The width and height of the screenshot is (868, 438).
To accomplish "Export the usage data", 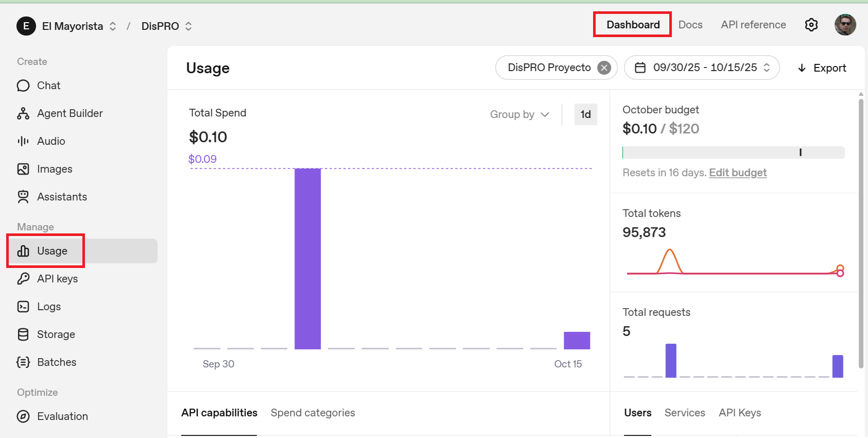I will tap(822, 68).
